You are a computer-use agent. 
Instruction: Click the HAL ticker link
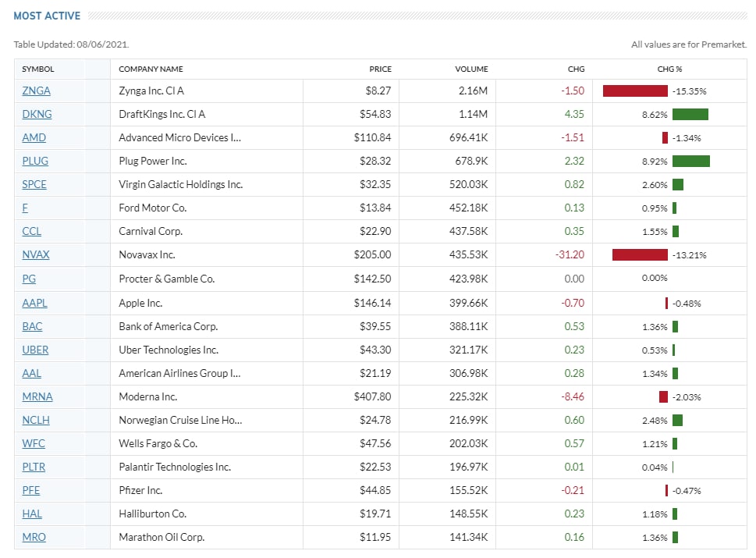[x=32, y=514]
